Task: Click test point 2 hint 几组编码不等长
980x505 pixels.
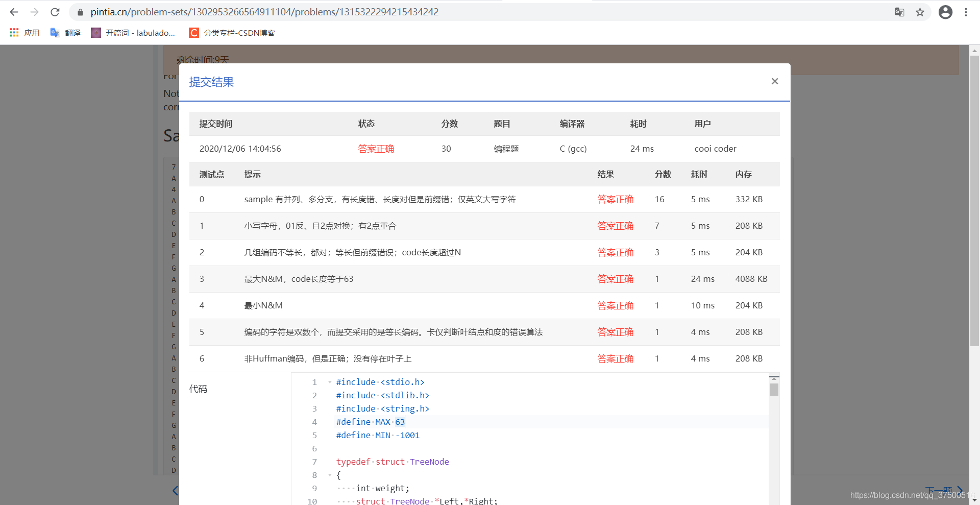Action: tap(352, 252)
